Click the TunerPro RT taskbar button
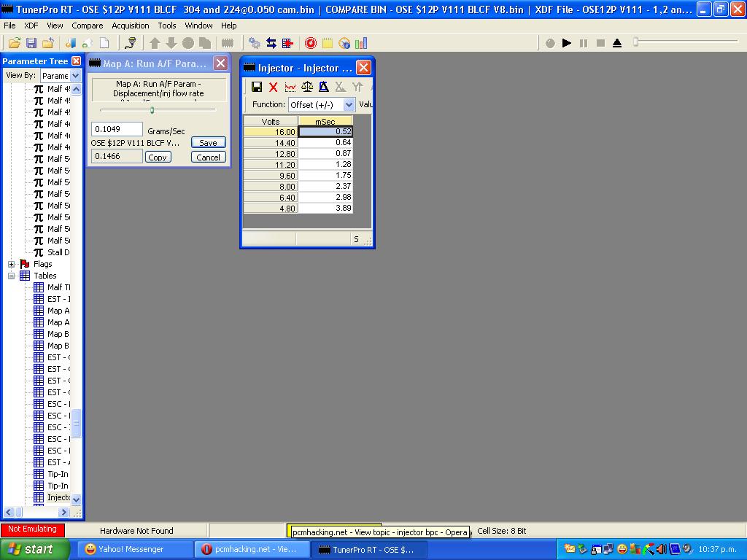The width and height of the screenshot is (747, 560). tap(369, 549)
